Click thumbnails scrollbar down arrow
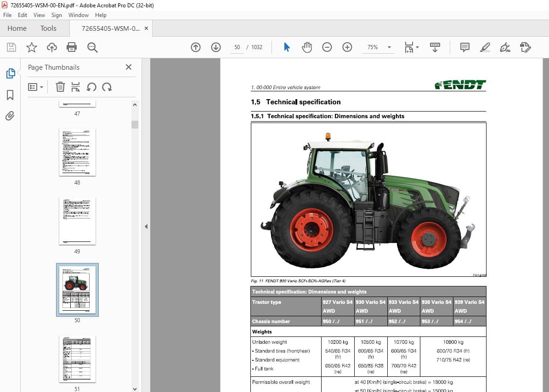 click(x=135, y=389)
